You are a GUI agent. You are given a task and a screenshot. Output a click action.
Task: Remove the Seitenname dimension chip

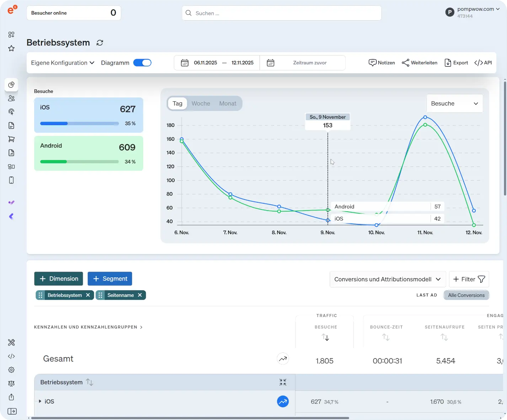[x=140, y=295]
